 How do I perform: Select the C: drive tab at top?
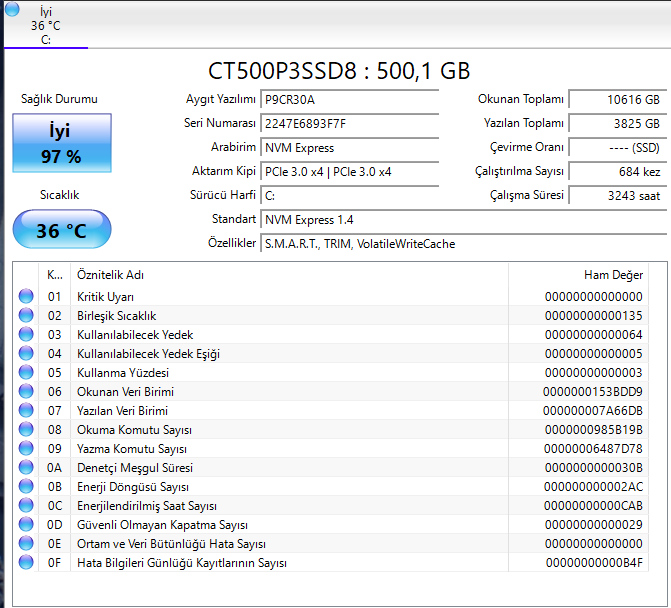(x=46, y=25)
